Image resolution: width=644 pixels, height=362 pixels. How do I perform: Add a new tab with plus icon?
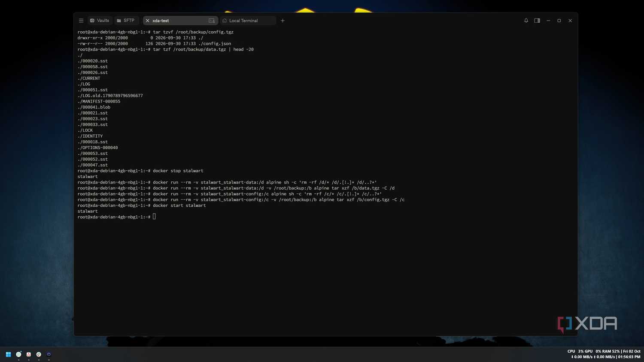coord(283,21)
